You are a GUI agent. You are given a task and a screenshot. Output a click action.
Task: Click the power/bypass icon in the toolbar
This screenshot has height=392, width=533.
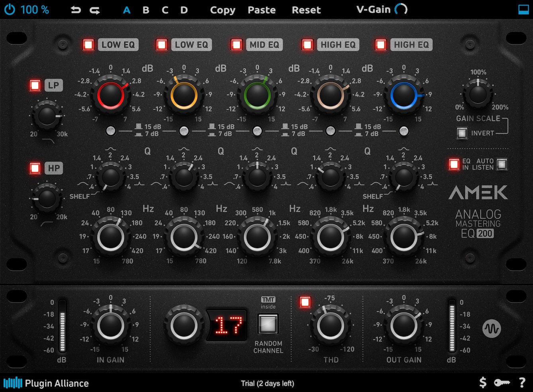click(x=9, y=10)
